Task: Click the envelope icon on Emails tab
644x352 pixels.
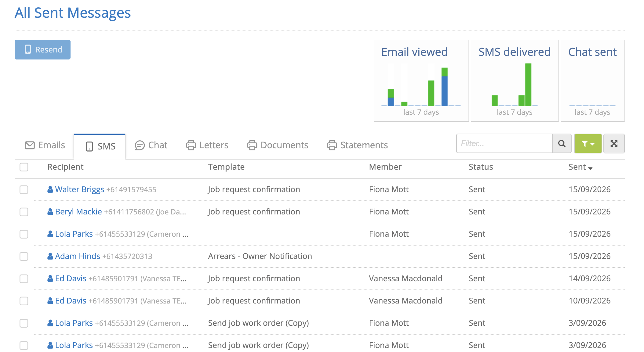Action: click(30, 145)
